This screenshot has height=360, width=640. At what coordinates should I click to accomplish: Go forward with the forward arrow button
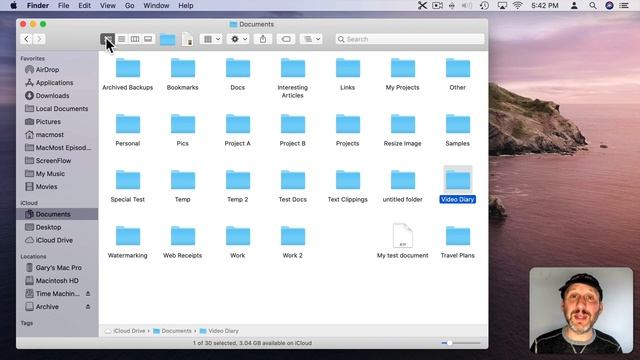click(39, 39)
